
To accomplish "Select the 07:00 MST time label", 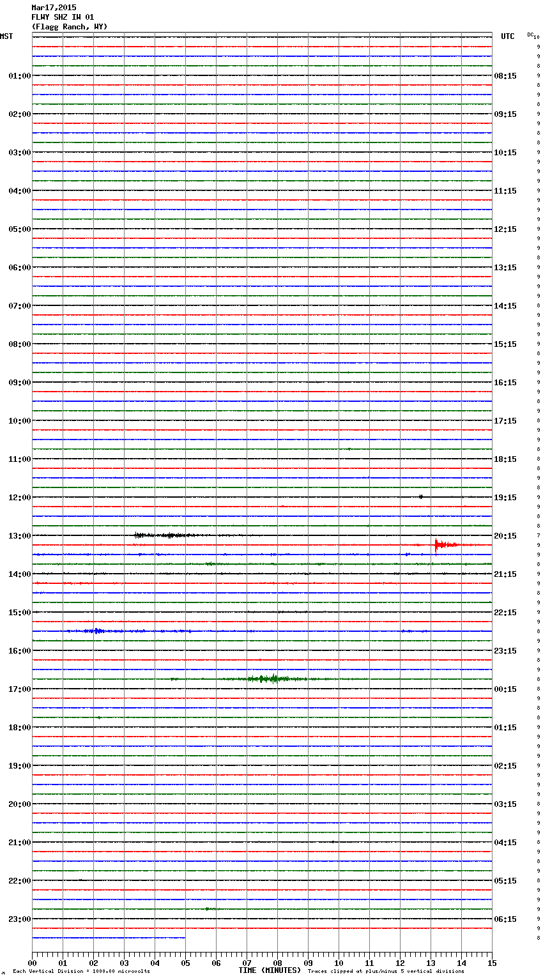I will click(x=20, y=306).
